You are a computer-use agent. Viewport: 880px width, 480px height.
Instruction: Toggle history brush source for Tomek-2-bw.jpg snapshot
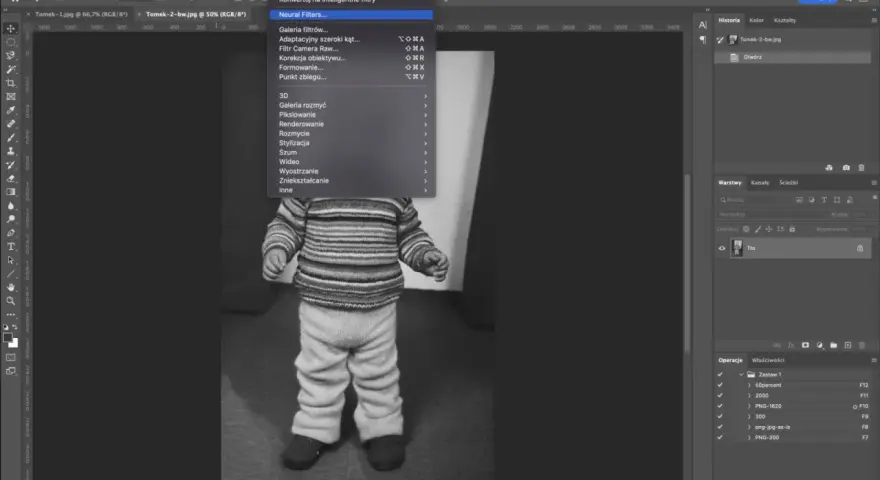point(720,39)
